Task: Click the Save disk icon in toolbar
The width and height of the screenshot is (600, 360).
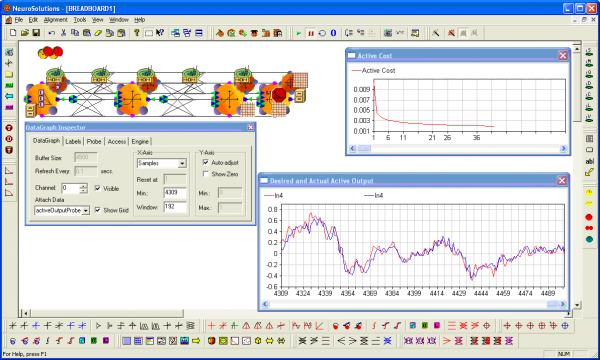Action: (36, 33)
